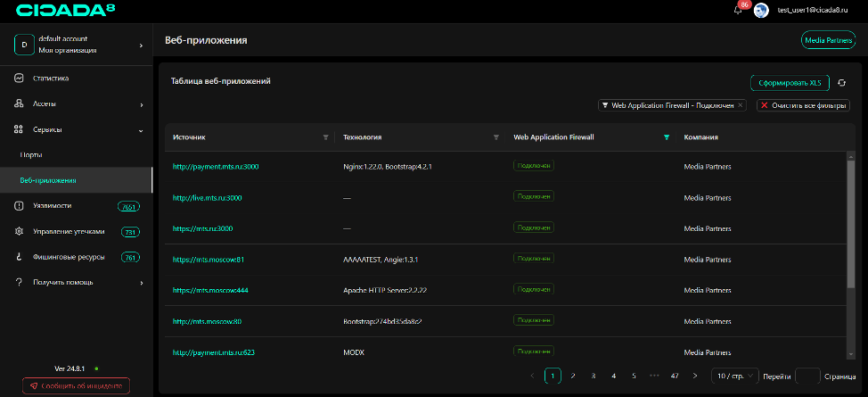Click the refresh table icon
Image resolution: width=868 pixels, height=397 pixels.
pos(840,83)
